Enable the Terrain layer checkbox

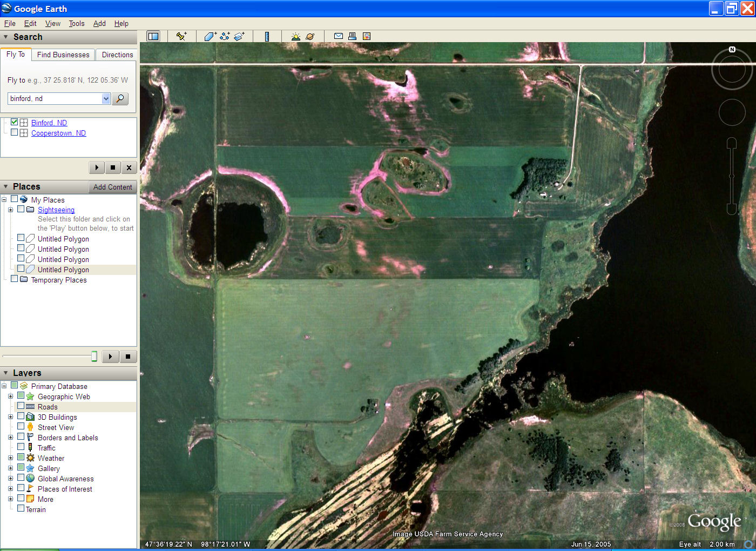(x=21, y=508)
